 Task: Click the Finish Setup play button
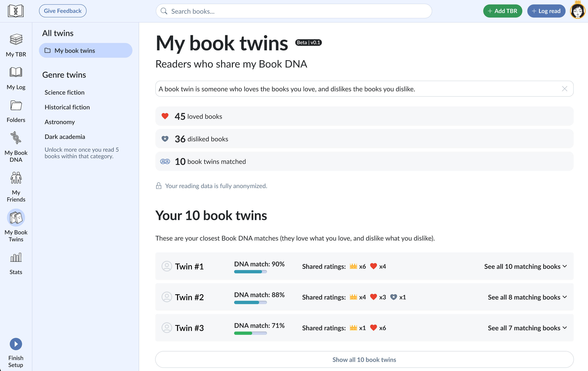click(16, 344)
